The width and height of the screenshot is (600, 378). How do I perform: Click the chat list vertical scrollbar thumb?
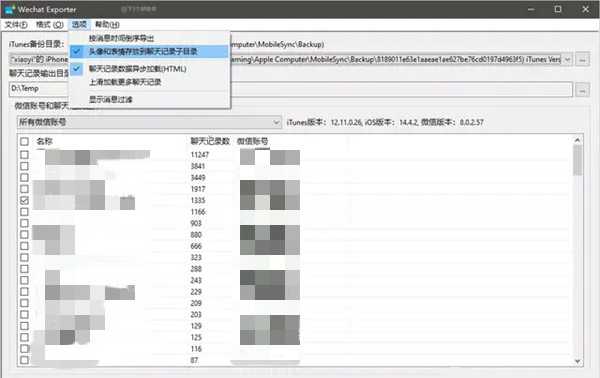(577, 161)
